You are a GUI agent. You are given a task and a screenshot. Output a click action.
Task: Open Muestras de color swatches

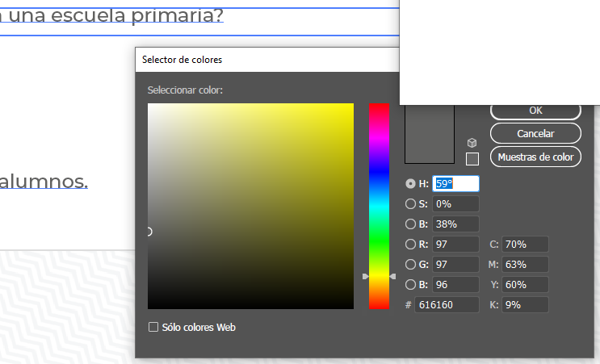[535, 157]
